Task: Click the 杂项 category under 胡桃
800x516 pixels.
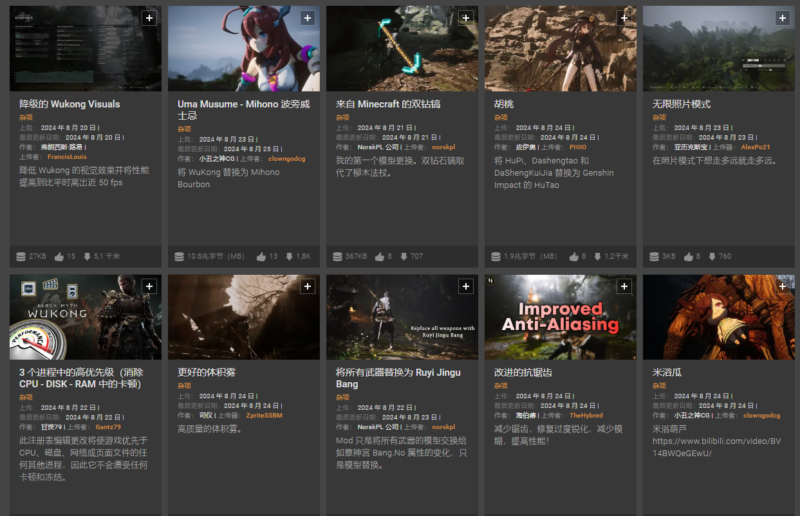Action: 501,118
